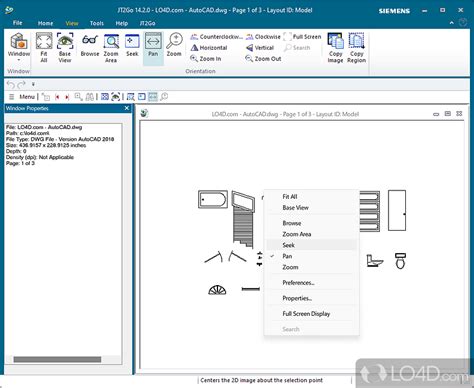Collapse the ribbon with the chevron
Screen dimensions: 474x388
click(452, 23)
